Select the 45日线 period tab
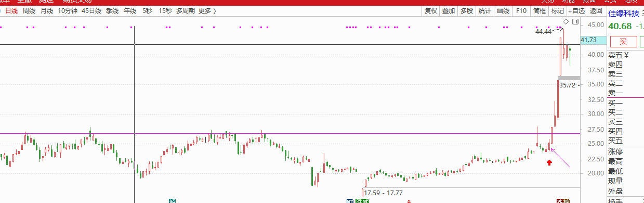Screen dimensions: 644x203 [x=91, y=10]
